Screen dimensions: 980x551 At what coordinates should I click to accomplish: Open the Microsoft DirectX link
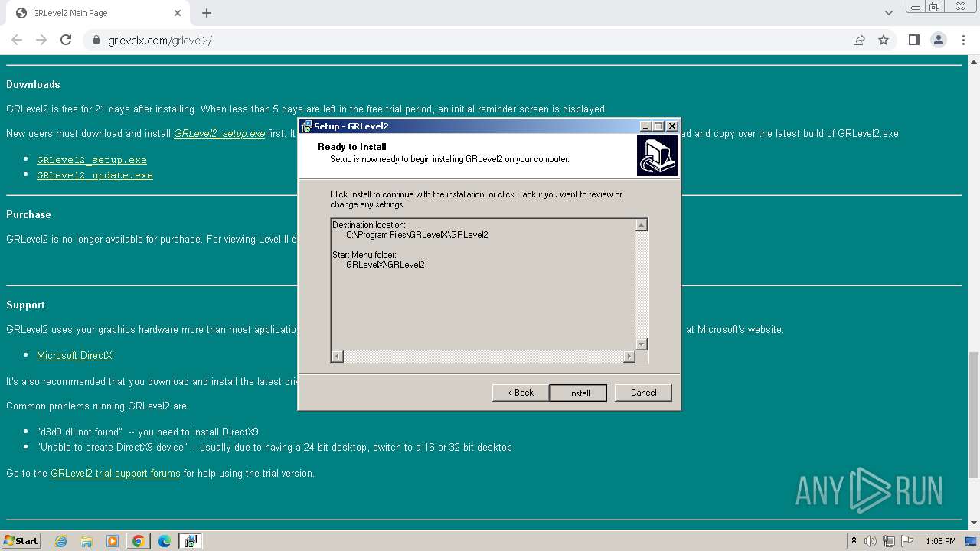pos(74,355)
